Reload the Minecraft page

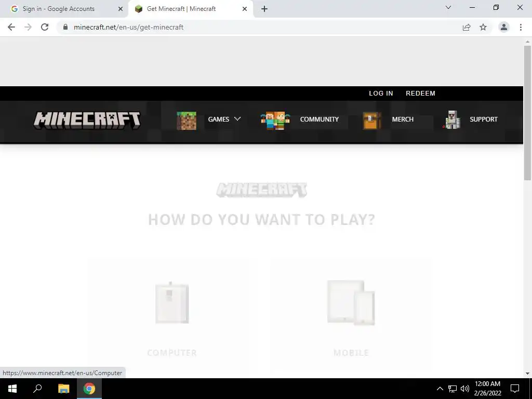tap(45, 27)
